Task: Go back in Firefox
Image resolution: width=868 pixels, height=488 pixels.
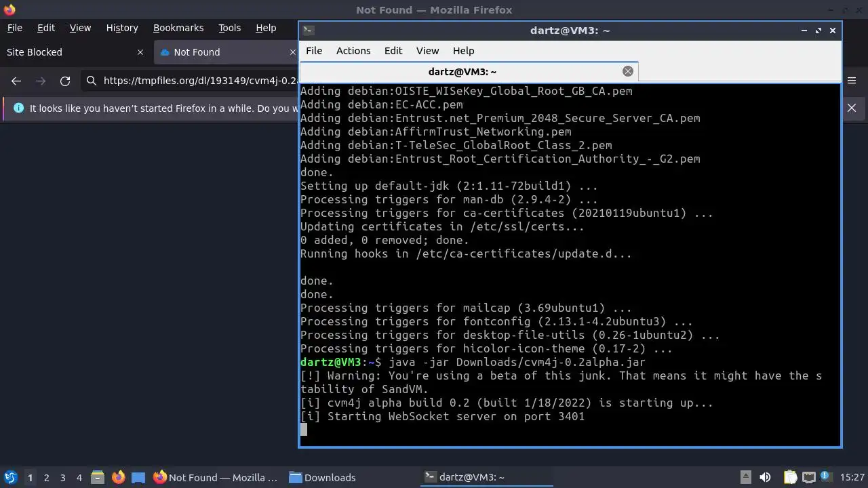Action: 16,81
